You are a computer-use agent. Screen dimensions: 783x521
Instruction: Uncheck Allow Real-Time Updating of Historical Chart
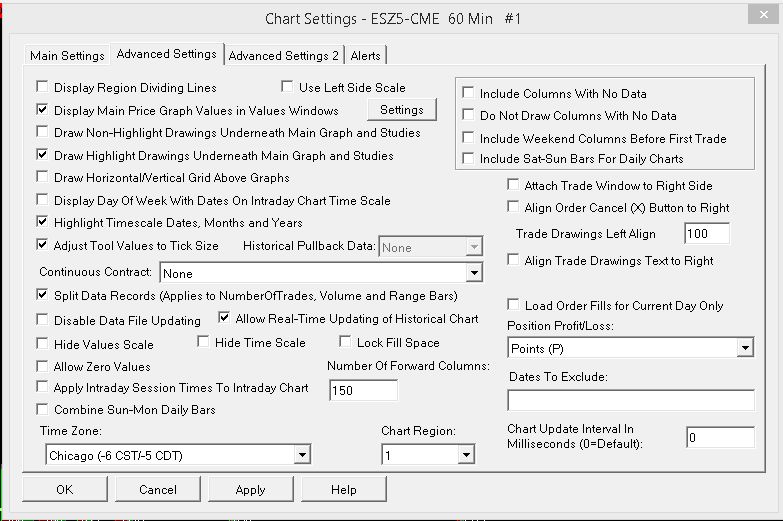click(x=224, y=318)
